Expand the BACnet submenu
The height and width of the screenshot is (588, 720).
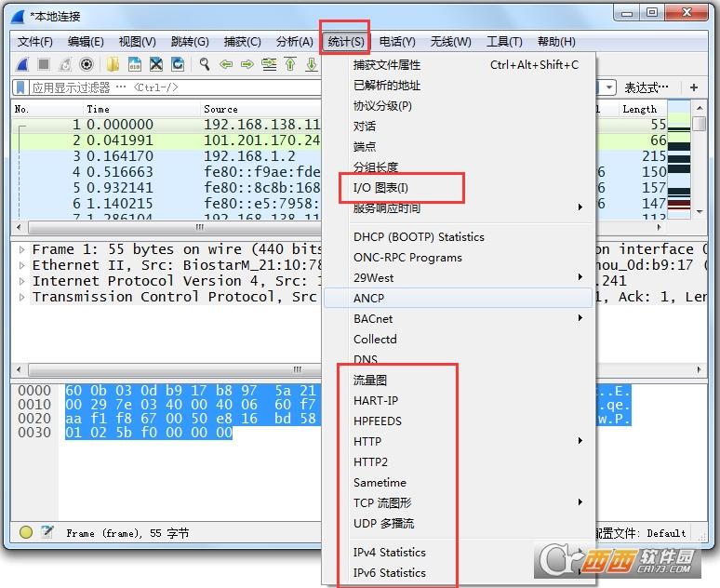pyautogui.click(x=458, y=319)
